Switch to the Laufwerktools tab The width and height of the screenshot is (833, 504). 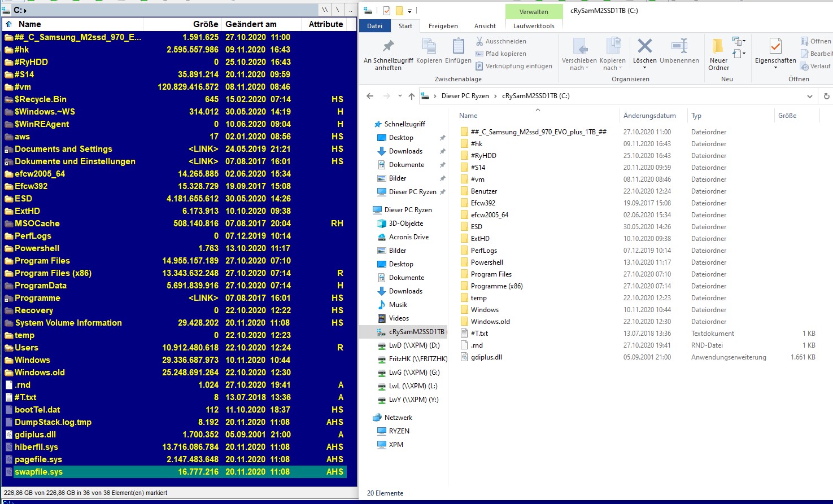click(534, 26)
